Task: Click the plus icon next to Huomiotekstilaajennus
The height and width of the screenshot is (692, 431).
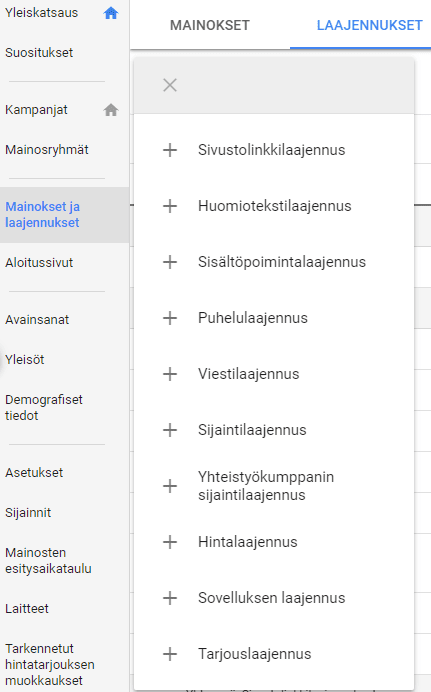Action: 170,206
